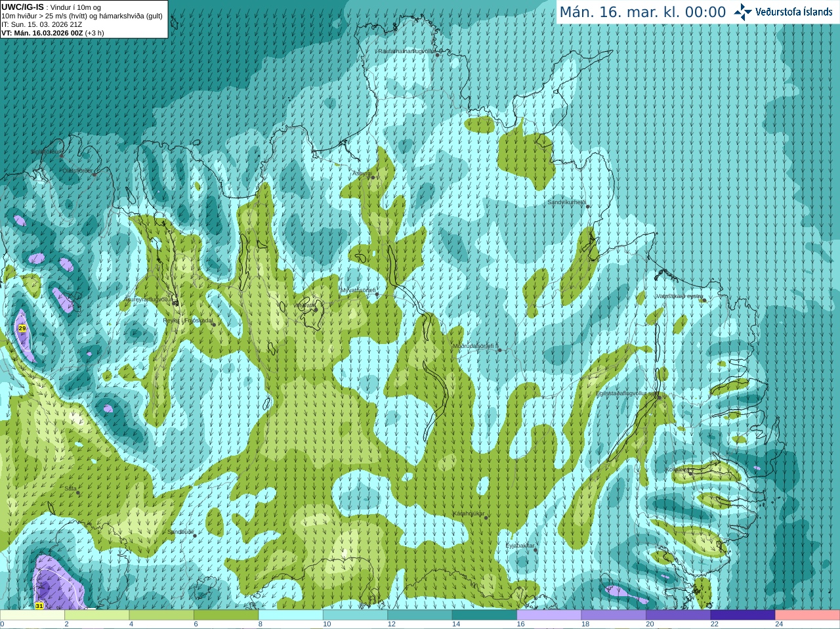Select the 16–18 m/s lavender legend swatch
The height and width of the screenshot is (629, 840).
[x=549, y=615]
